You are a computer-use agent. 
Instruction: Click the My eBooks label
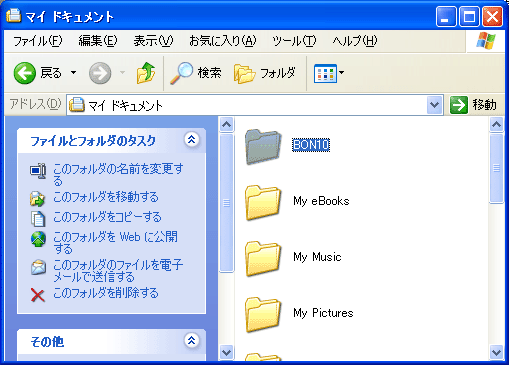click(321, 201)
